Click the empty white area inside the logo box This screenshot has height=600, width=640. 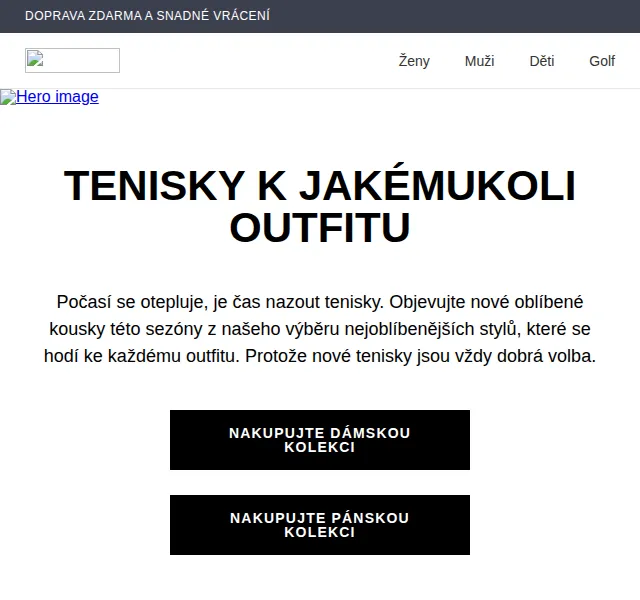click(x=82, y=60)
